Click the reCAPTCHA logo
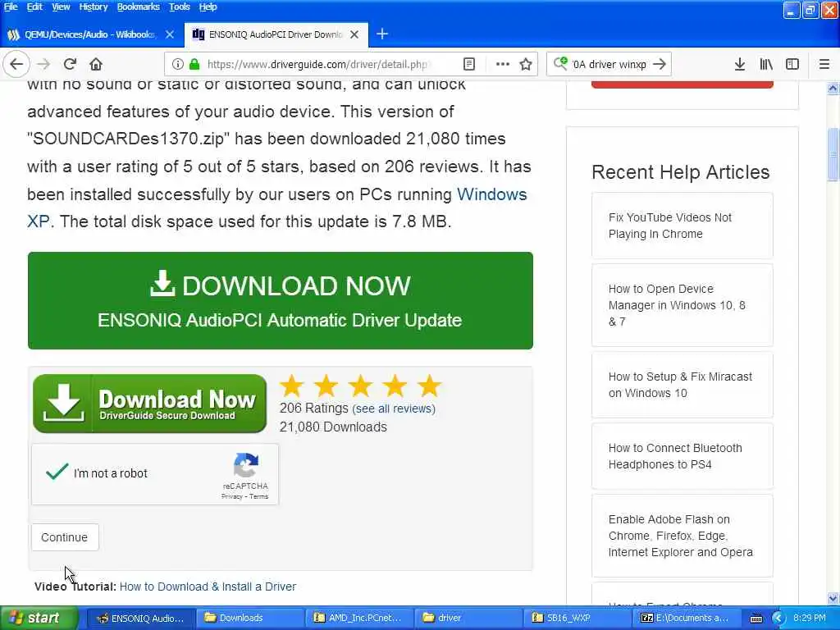 click(x=246, y=465)
